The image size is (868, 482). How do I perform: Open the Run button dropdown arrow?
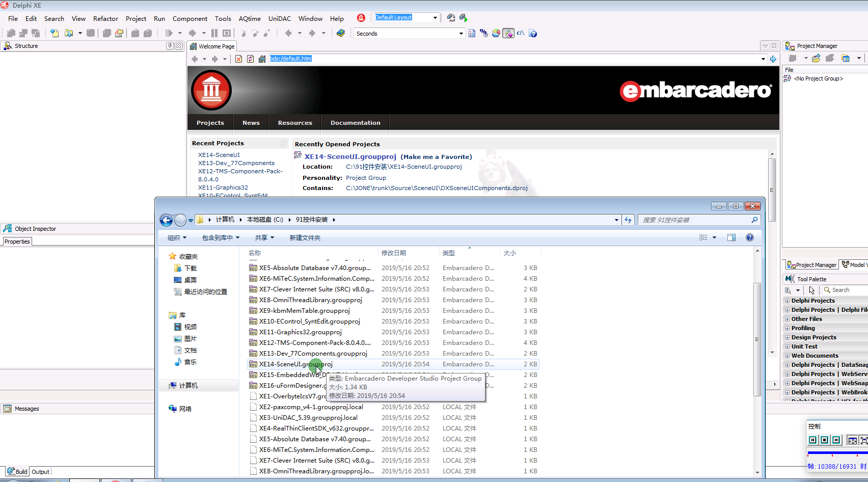click(180, 33)
